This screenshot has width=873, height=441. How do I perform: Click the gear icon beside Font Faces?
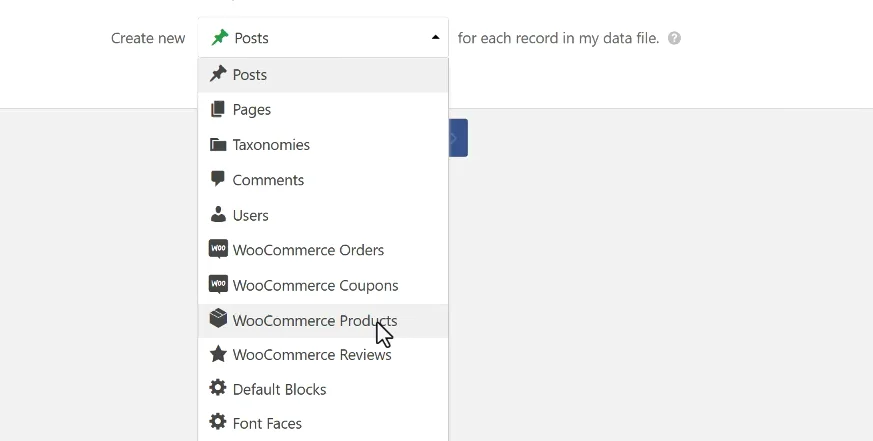click(218, 422)
